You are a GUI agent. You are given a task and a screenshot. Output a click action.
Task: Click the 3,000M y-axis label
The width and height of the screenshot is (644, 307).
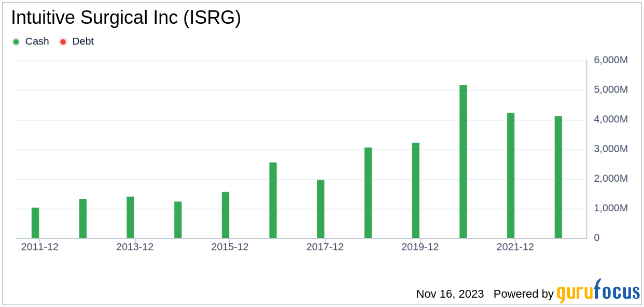(610, 149)
